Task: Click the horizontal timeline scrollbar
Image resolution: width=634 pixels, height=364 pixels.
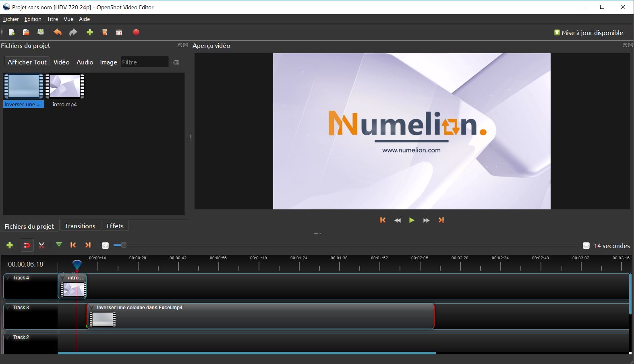Action: click(x=247, y=353)
